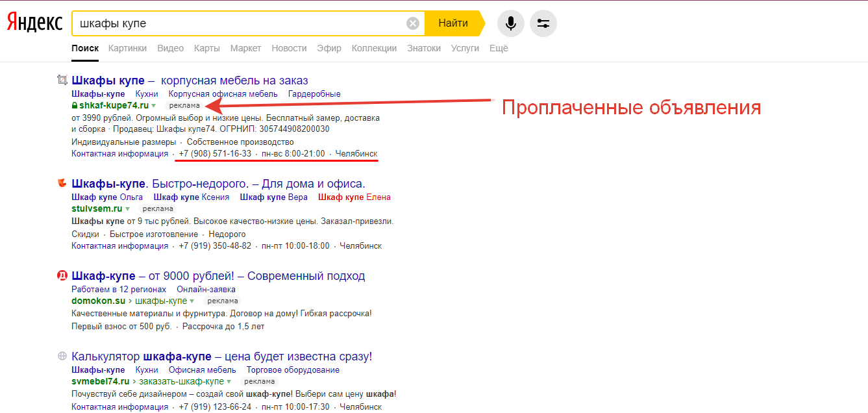The width and height of the screenshot is (868, 413).
Task: Clear the search query with the X icon
Action: pos(413,23)
